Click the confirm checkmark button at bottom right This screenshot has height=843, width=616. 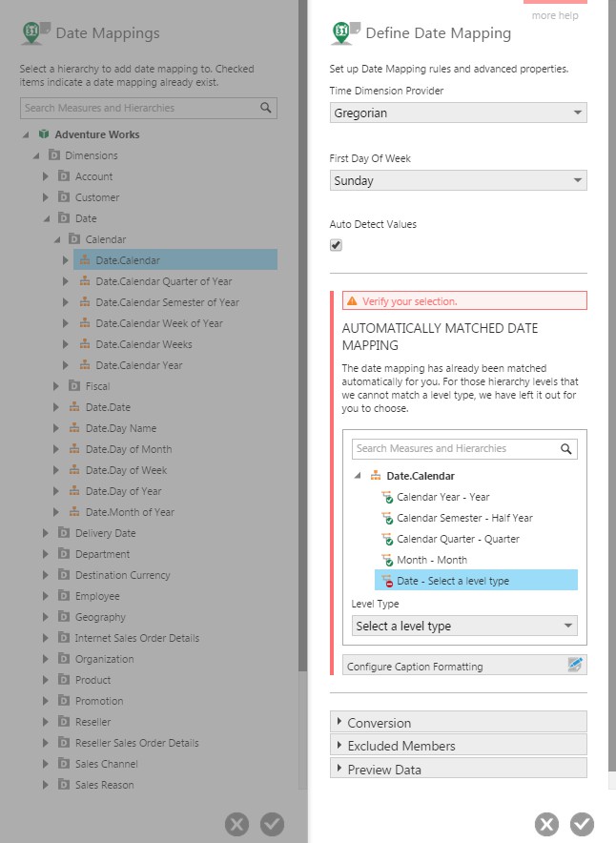(x=583, y=824)
